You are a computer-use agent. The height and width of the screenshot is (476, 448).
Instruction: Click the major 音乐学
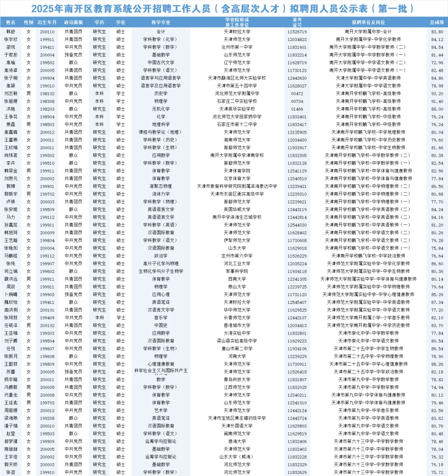(x=161, y=318)
